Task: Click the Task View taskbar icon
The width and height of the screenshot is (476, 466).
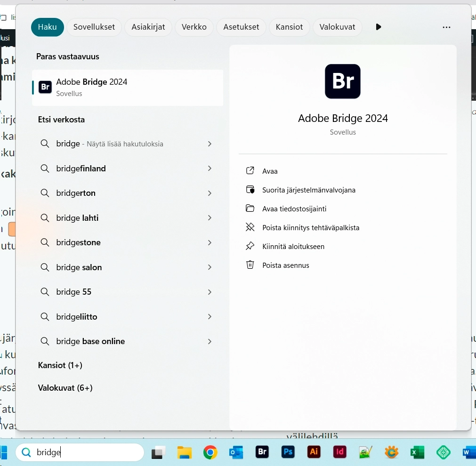Action: coord(158,452)
